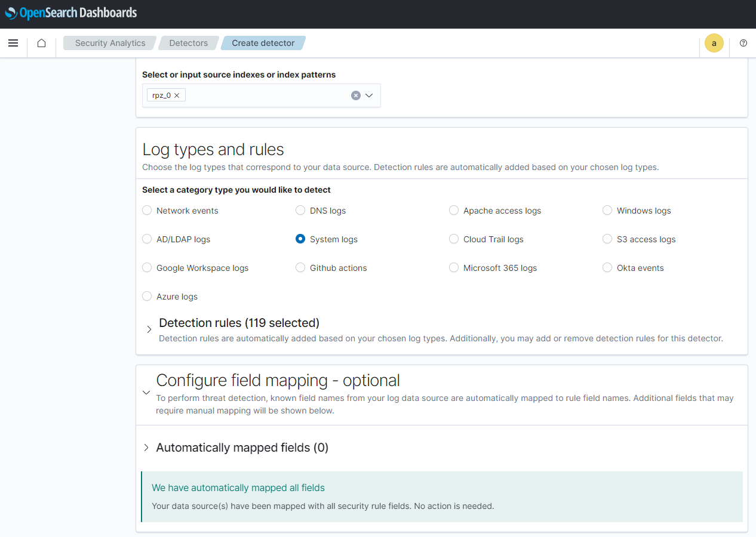756x537 pixels.
Task: Open the user avatar menu
Action: pyautogui.click(x=714, y=43)
